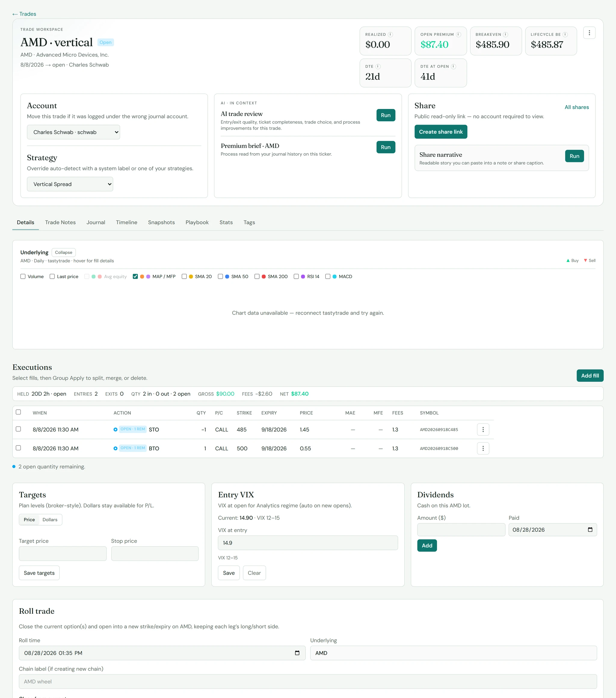Open the Timeline tab
This screenshot has width=616, height=698.
pyautogui.click(x=127, y=222)
